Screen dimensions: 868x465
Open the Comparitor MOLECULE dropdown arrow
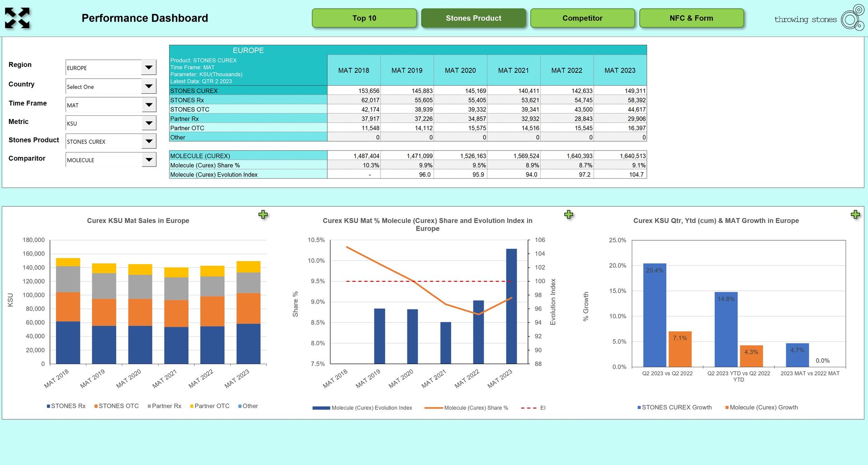point(149,159)
